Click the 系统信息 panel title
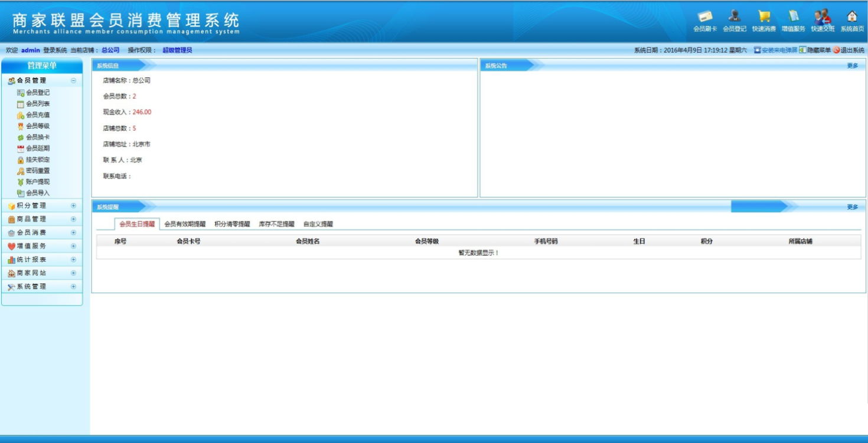 coord(107,66)
